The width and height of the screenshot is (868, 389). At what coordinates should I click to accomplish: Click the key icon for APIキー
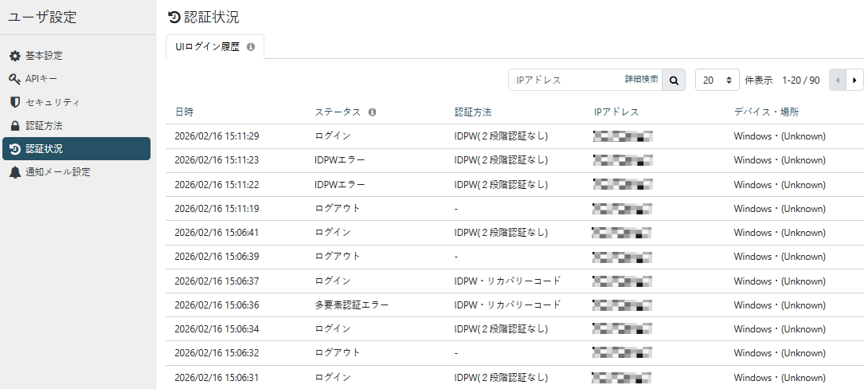click(x=14, y=79)
